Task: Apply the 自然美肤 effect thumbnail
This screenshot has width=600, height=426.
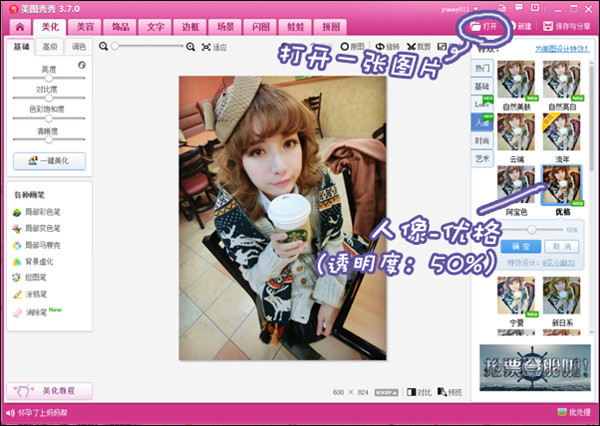Action: (x=517, y=80)
